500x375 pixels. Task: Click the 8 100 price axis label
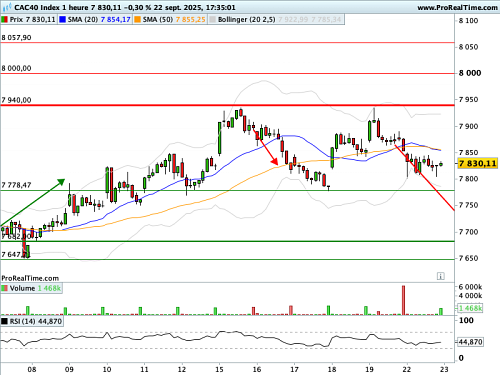click(468, 21)
